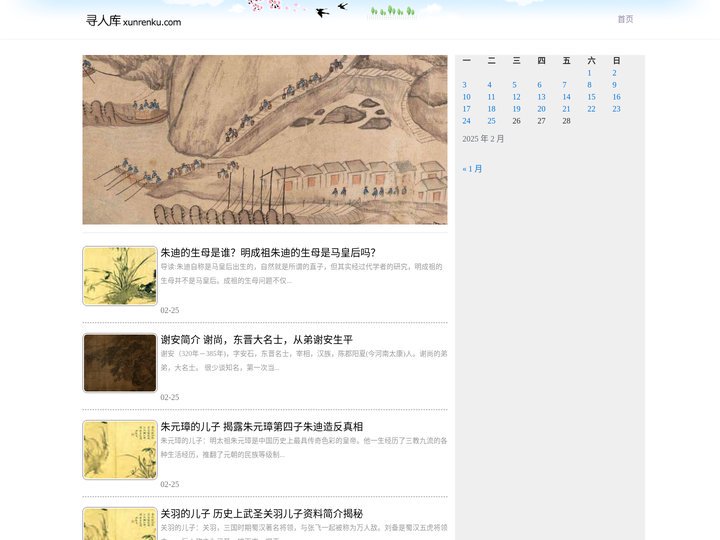Select calendar date 5

[x=514, y=85]
